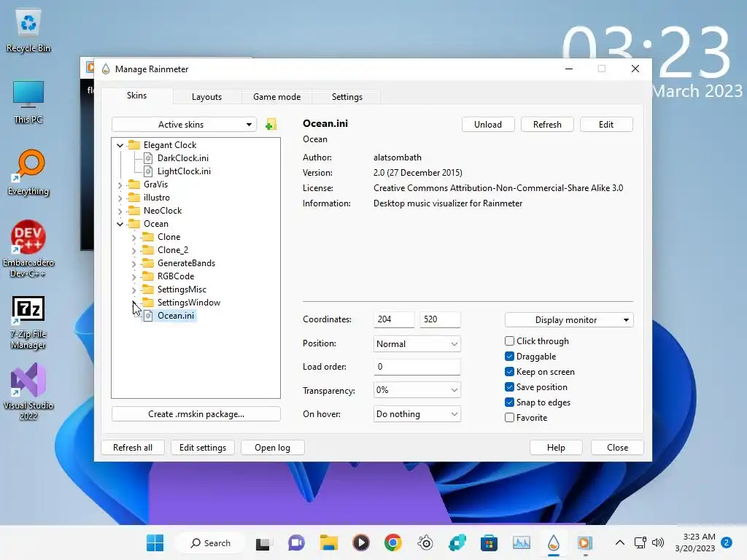The width and height of the screenshot is (747, 560).
Task: Expand the illustro folder
Action: point(120,198)
